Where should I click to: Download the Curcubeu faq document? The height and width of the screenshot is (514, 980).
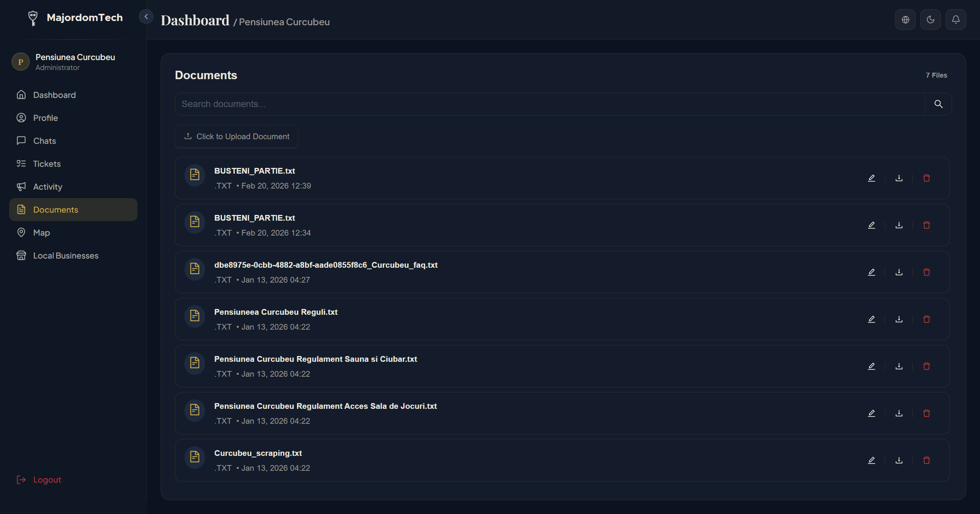[899, 272]
